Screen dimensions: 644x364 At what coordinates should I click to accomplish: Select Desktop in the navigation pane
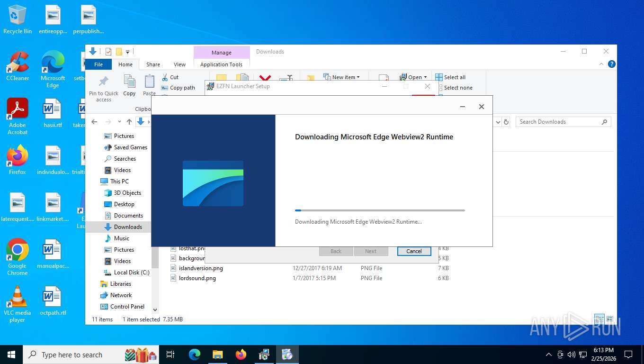[119, 204]
